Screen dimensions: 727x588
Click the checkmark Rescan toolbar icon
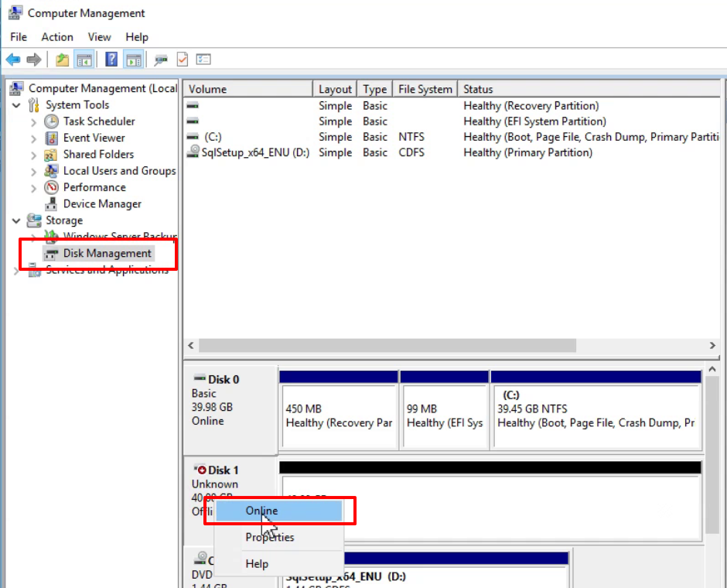[x=183, y=60]
